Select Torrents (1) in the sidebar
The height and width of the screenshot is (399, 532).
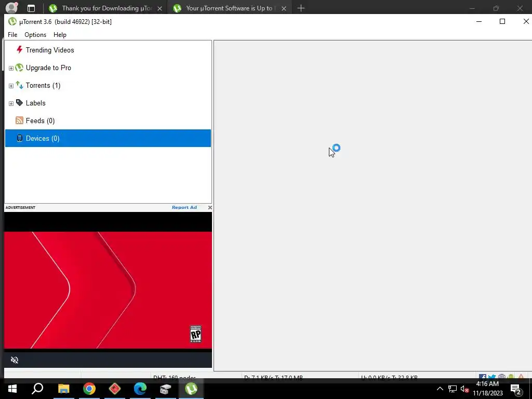click(43, 86)
